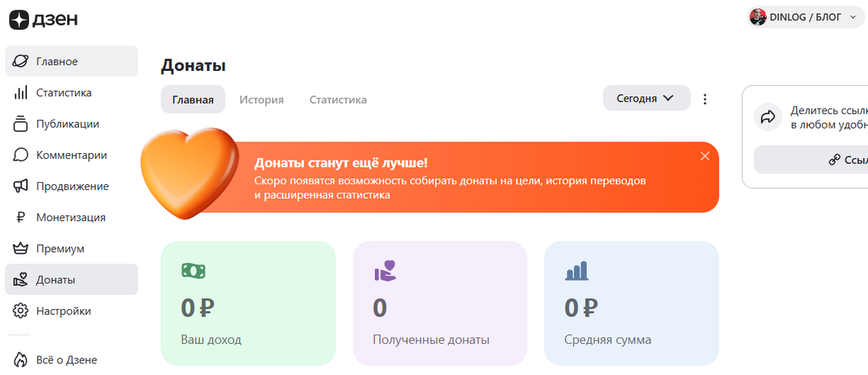Switch to the Главная tab

(193, 100)
